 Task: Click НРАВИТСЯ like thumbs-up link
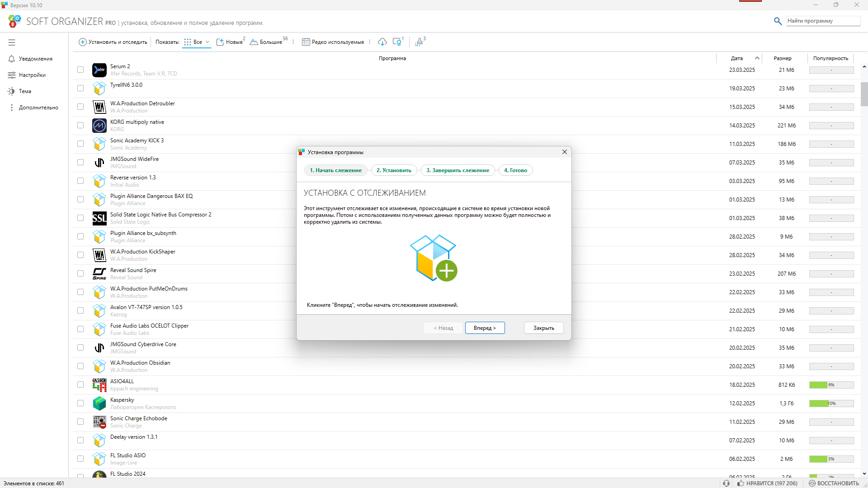pos(767,483)
